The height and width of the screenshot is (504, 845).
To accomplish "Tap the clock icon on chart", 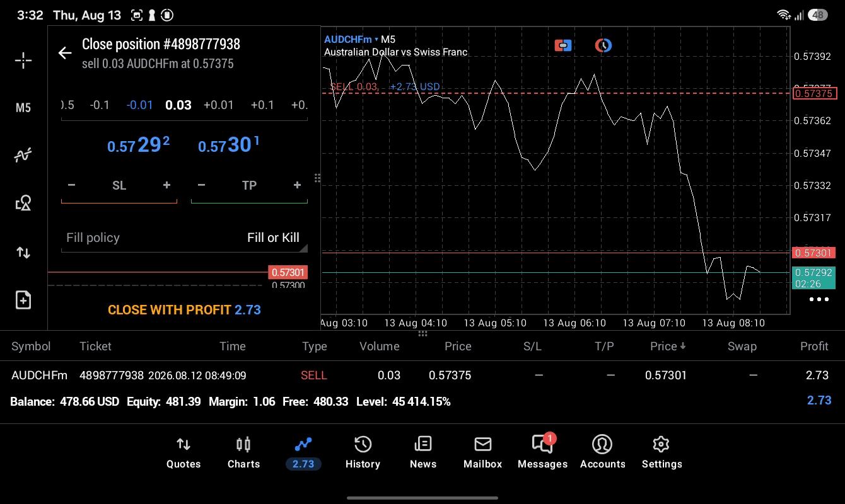I will point(603,45).
